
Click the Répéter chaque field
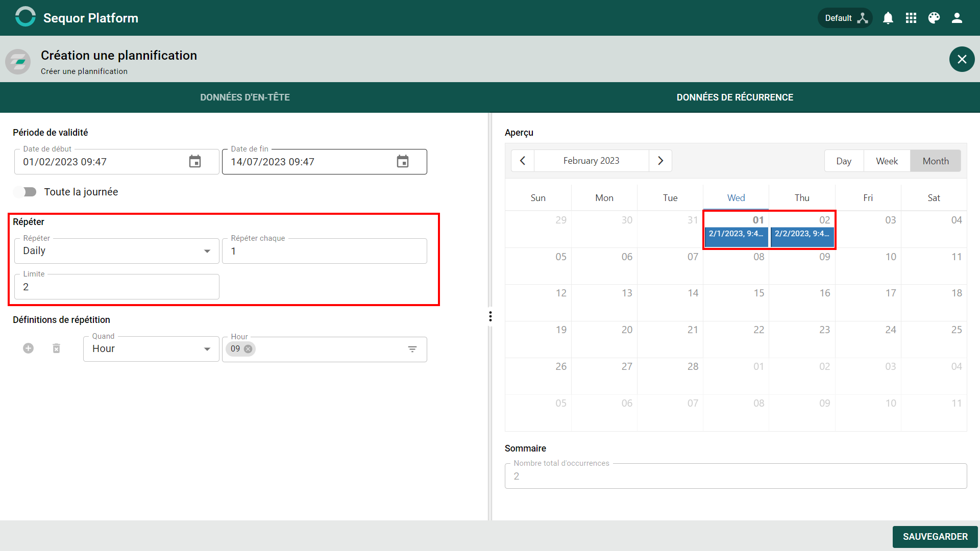pos(325,251)
